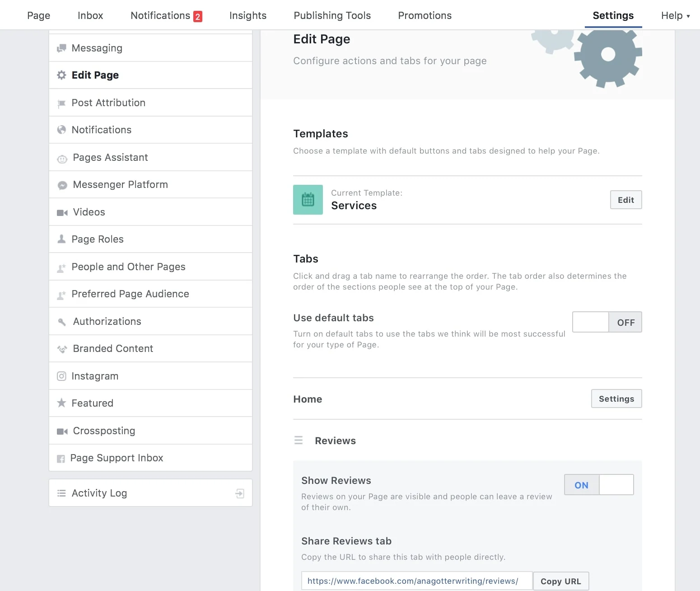This screenshot has width=700, height=591.
Task: Click the Featured star icon
Action: (61, 403)
